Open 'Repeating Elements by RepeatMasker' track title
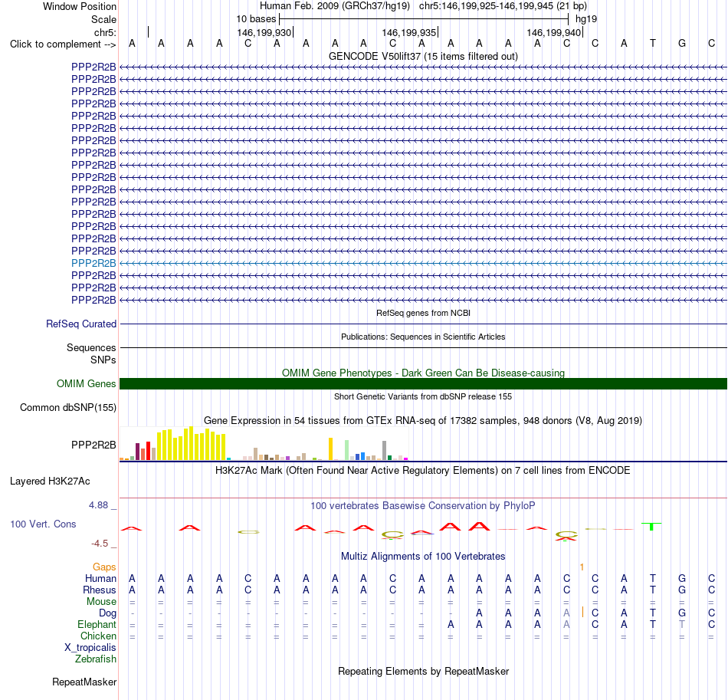The width and height of the screenshot is (728, 700). (x=423, y=671)
